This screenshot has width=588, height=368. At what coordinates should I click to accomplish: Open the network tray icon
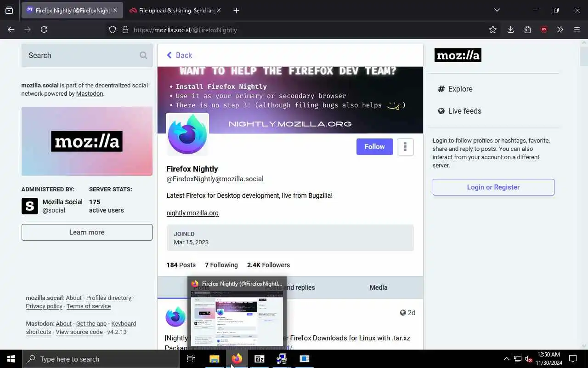point(518,359)
